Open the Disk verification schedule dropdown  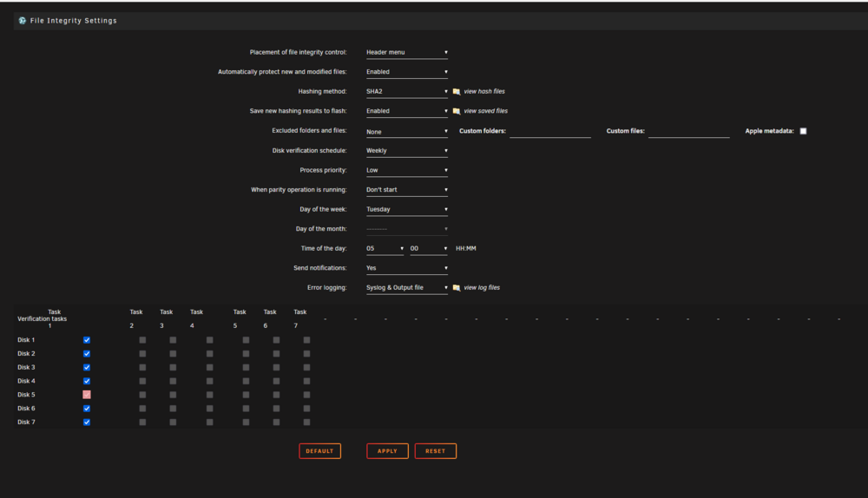click(407, 150)
